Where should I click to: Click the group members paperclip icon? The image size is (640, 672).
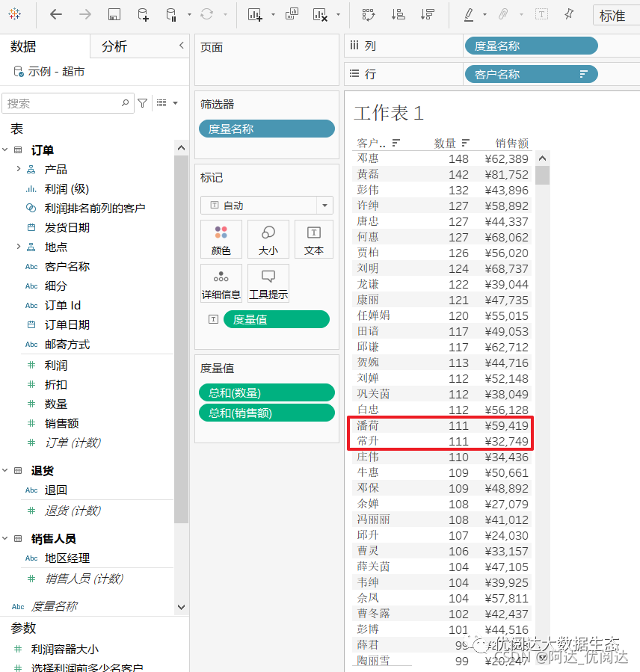point(503,14)
